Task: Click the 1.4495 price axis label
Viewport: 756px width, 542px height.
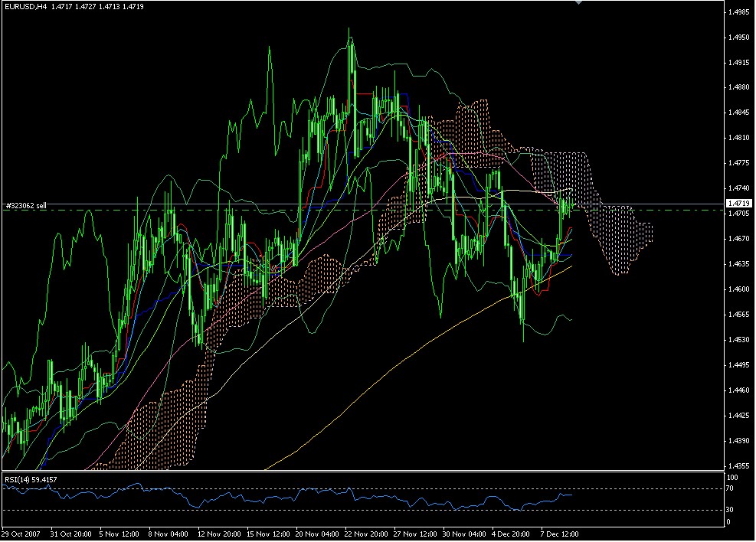Action: pos(739,365)
